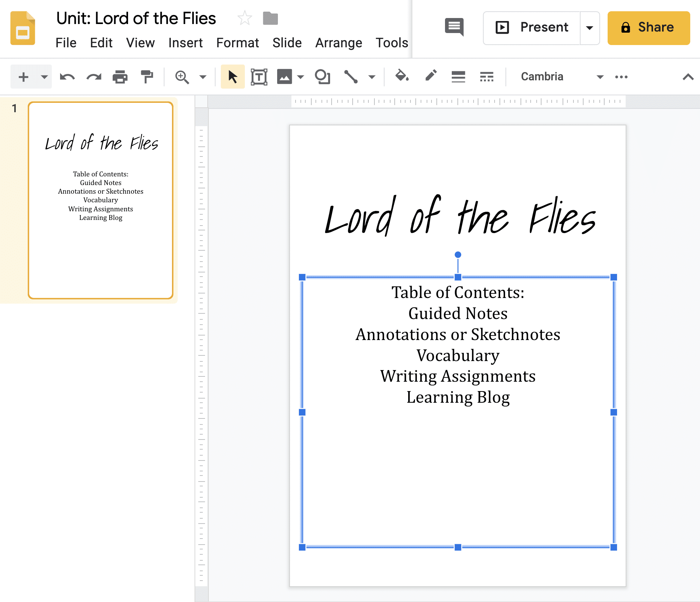
Task: Click the Paint format tool
Action: [146, 77]
